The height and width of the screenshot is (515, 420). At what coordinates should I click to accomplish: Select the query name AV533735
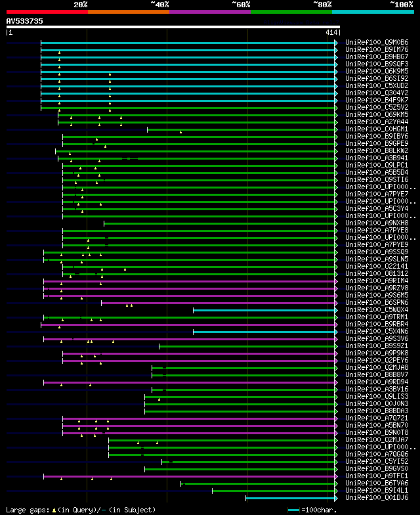(x=25, y=21)
